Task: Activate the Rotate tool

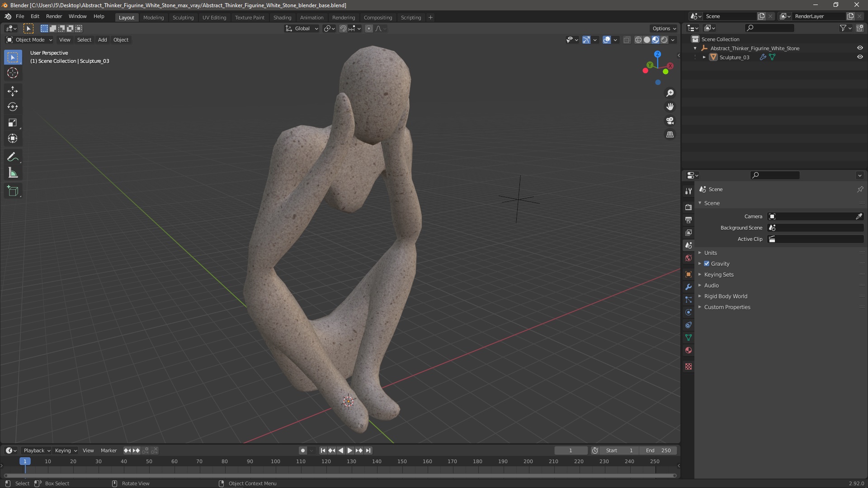Action: point(13,107)
